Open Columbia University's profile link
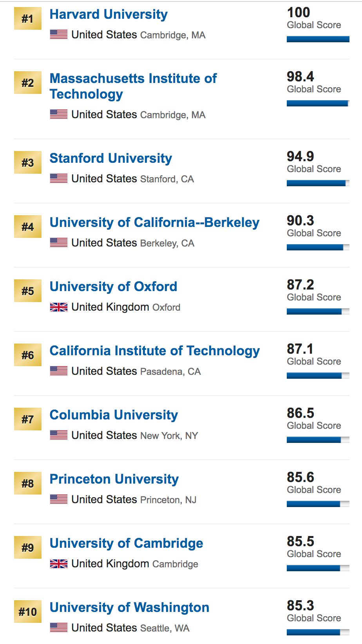 [x=114, y=415]
